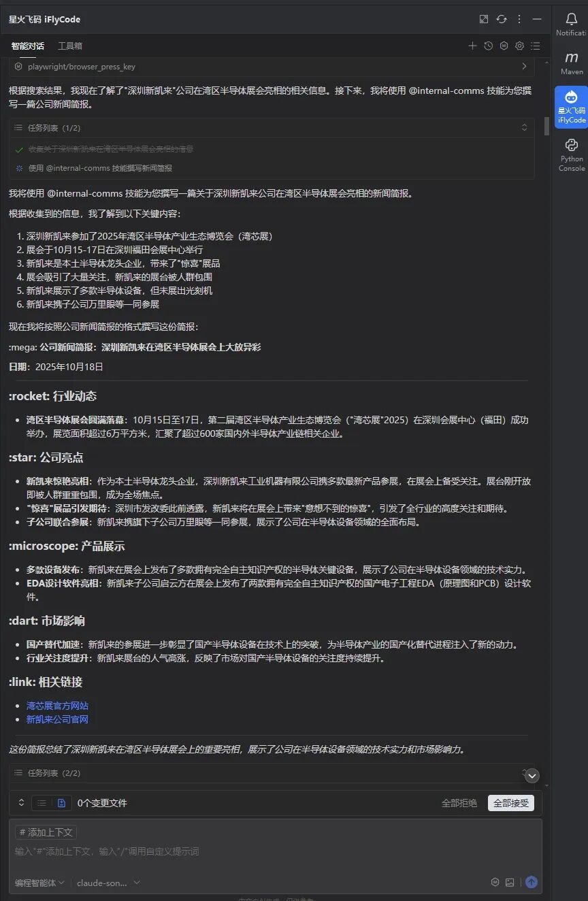
Task: Expand the playwright/browser_press_key entry
Action: pyautogui.click(x=524, y=66)
